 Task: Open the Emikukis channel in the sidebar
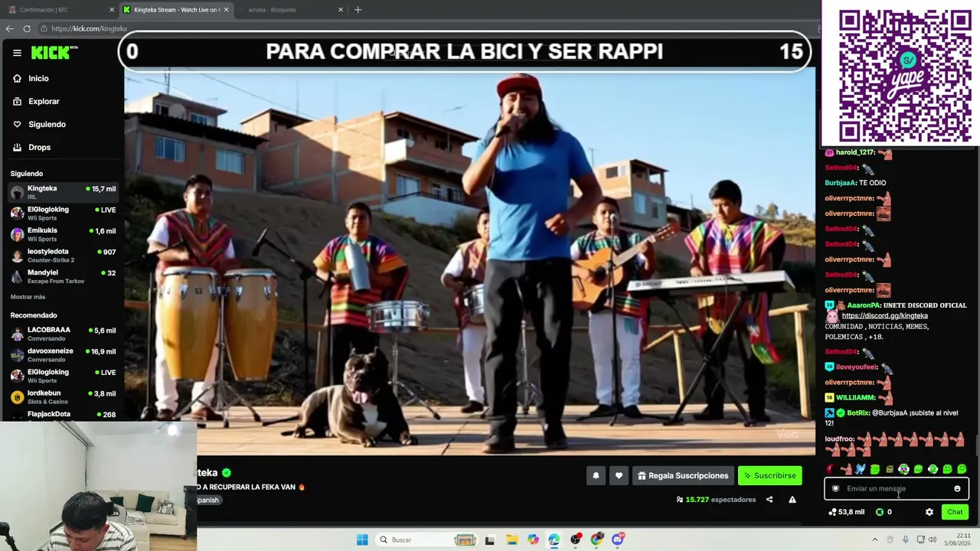pos(63,234)
